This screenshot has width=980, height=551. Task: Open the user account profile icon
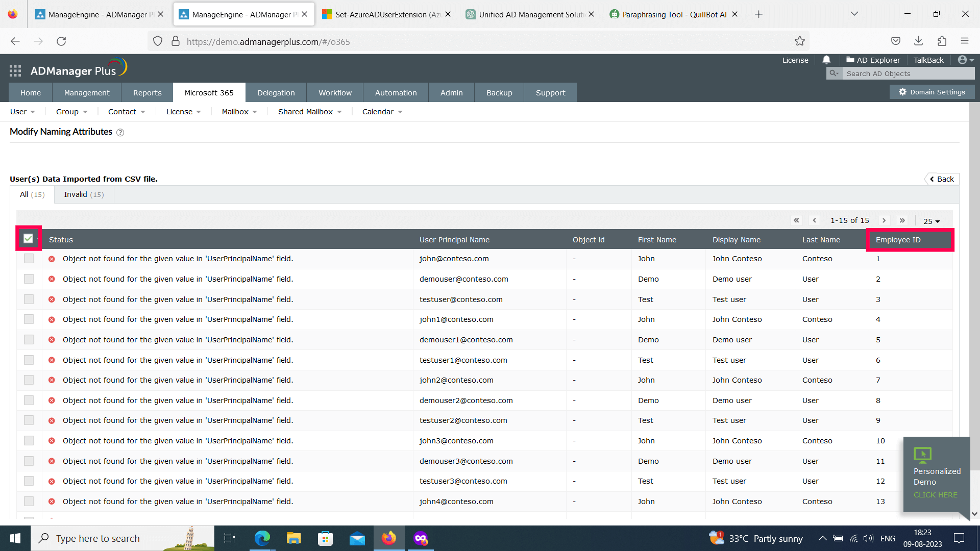point(963,60)
